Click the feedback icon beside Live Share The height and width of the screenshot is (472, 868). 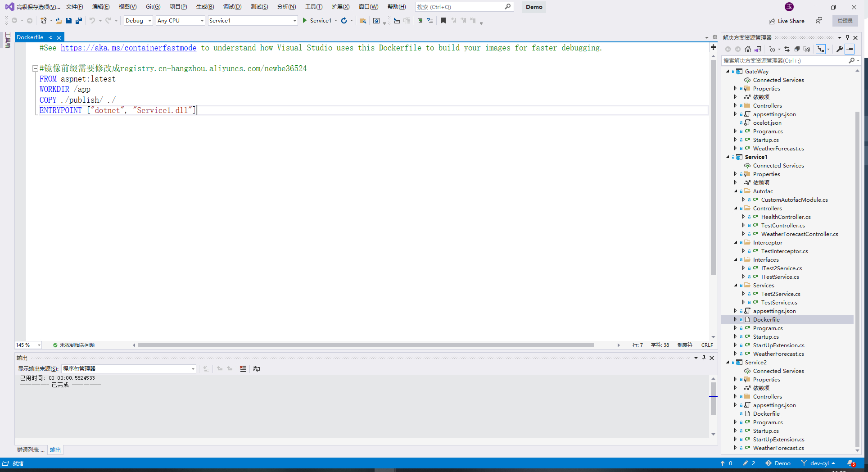tap(819, 21)
